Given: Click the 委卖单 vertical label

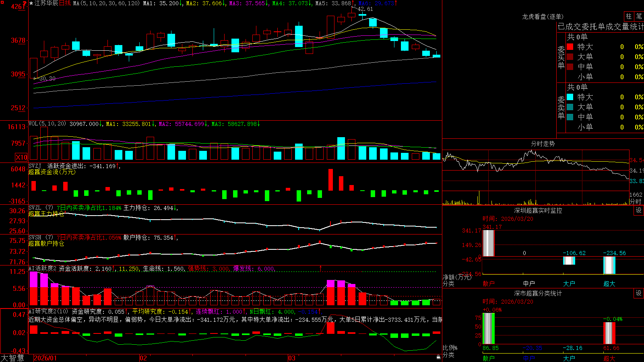Looking at the screenshot, I should (561, 107).
